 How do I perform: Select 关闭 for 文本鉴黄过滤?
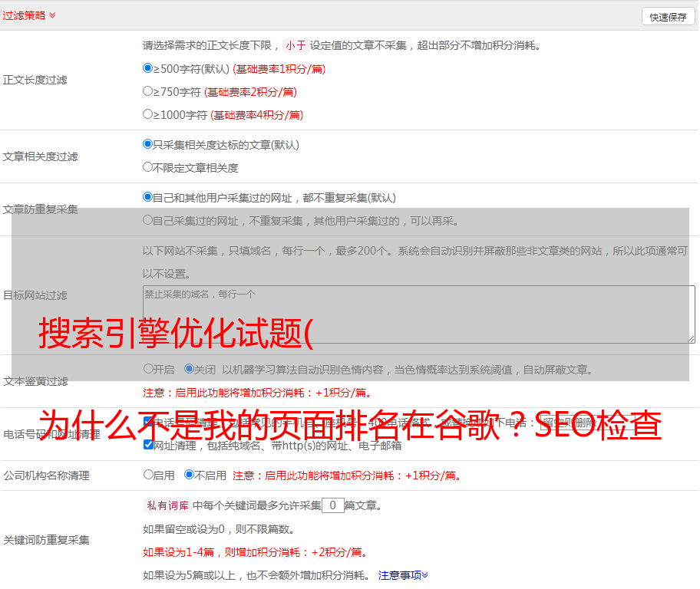coord(190,369)
